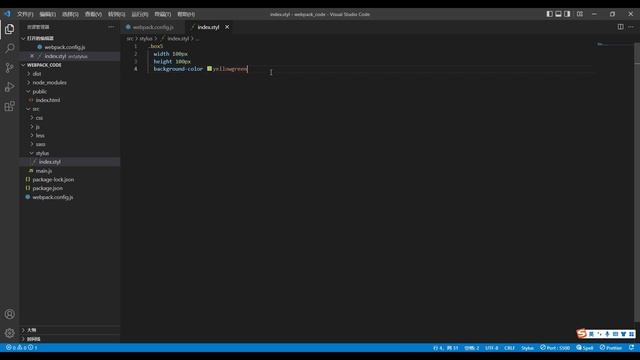Expand the node_modules folder
This screenshot has height=360, width=640.
[x=29, y=82]
